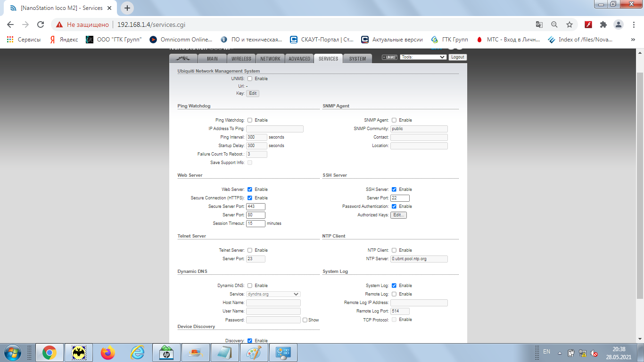Disable the SSH Server checkbox
The height and width of the screenshot is (362, 644).
[394, 189]
